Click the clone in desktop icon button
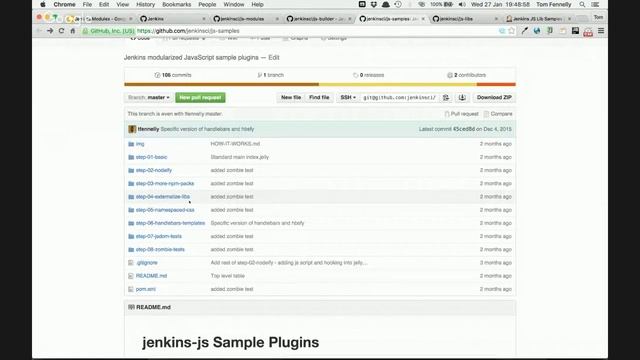The height and width of the screenshot is (360, 640). coord(462,98)
